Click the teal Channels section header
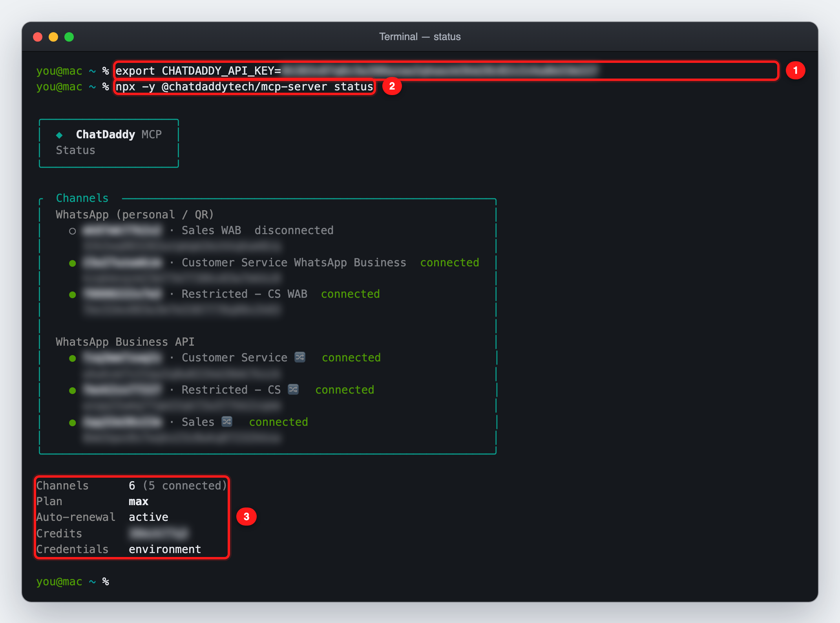840x623 pixels. (x=82, y=198)
